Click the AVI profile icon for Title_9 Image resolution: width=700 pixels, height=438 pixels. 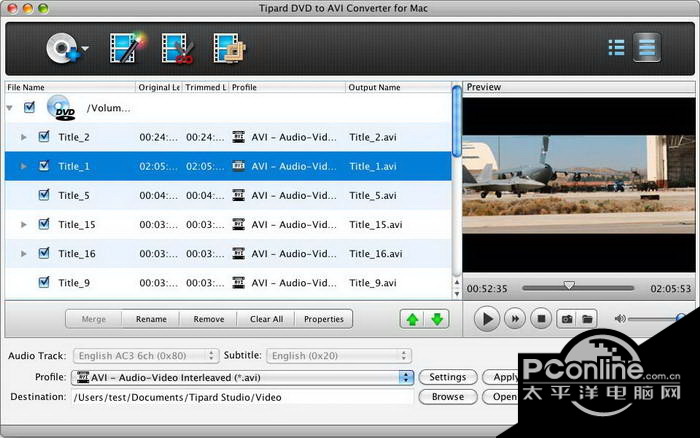point(238,283)
